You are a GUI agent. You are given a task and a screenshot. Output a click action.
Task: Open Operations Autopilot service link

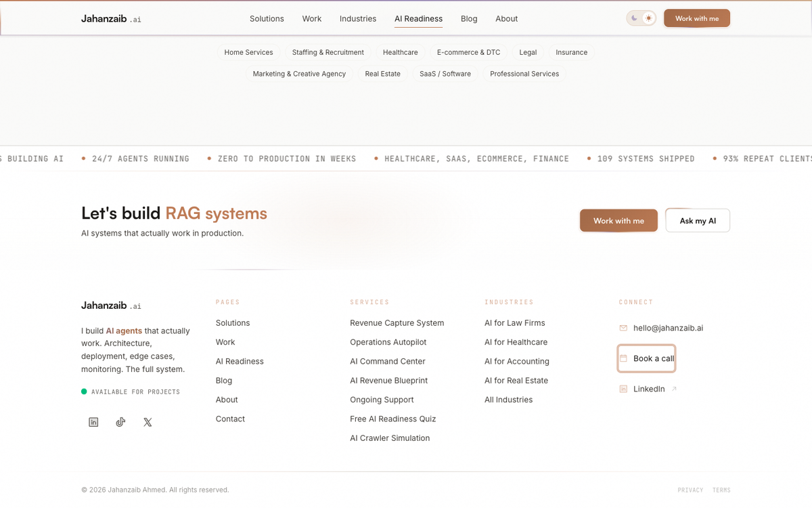pyautogui.click(x=388, y=342)
